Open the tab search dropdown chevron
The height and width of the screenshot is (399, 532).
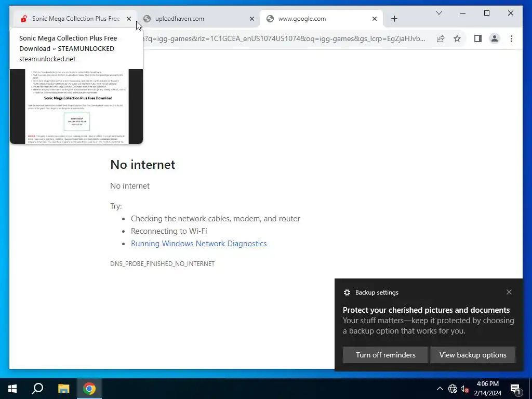(438, 13)
